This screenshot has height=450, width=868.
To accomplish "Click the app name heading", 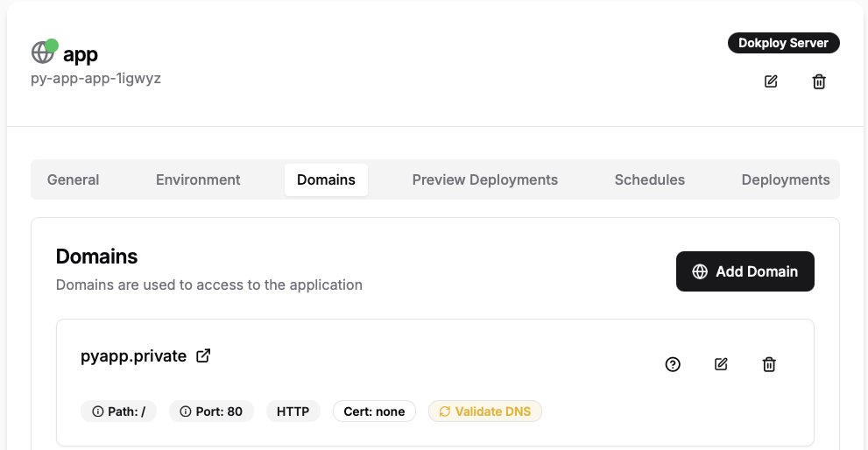I will pos(81,55).
